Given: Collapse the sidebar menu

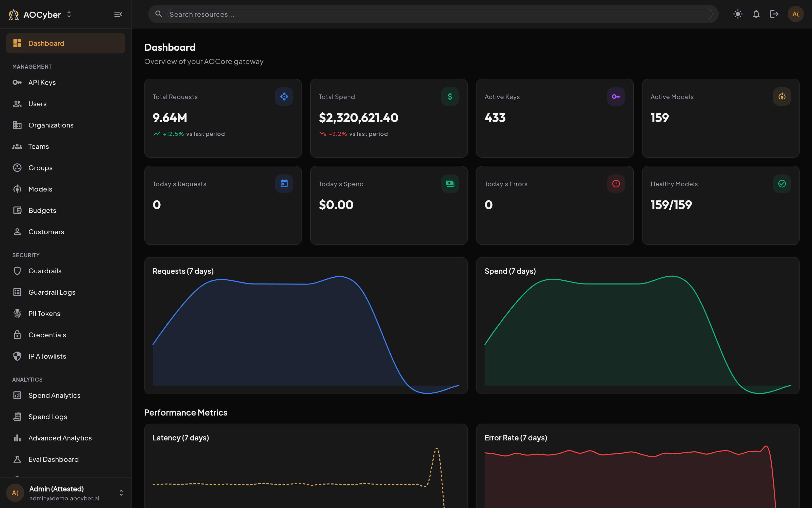Looking at the screenshot, I should (x=118, y=14).
